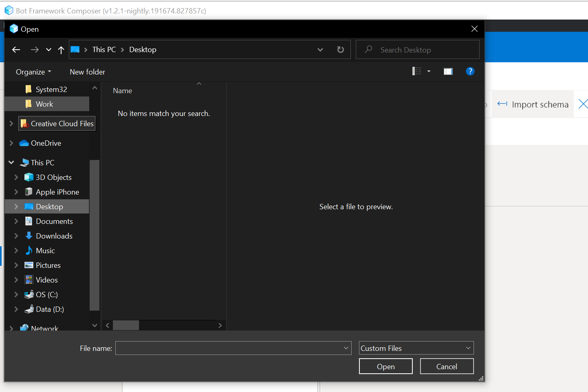Change the view layout icon
Image resolution: width=588 pixels, height=392 pixels.
click(x=416, y=71)
